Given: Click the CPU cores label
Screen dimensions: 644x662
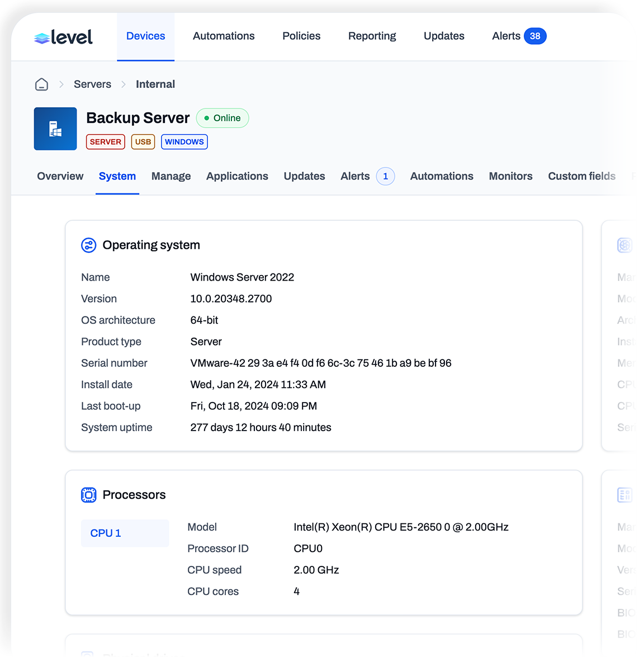Looking at the screenshot, I should pyautogui.click(x=213, y=592).
